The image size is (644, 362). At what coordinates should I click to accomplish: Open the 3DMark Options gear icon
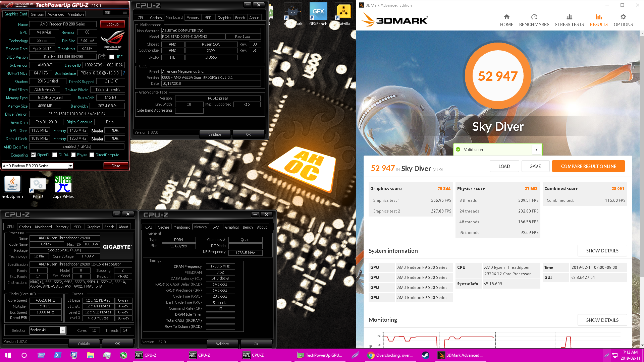click(623, 17)
